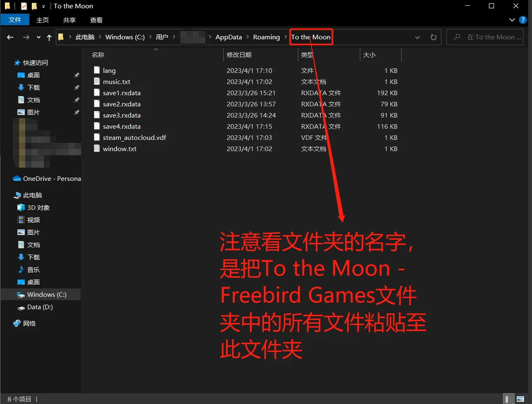Open the 查看 ribbon tab
532x404 pixels.
pyautogui.click(x=96, y=20)
